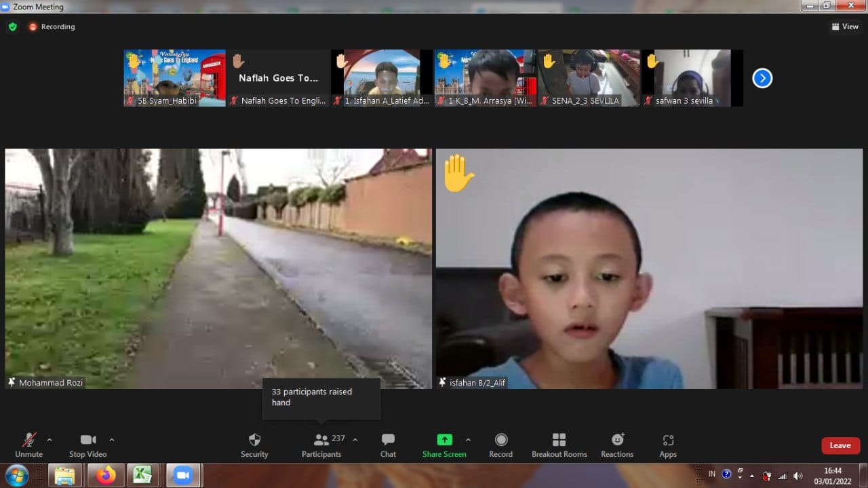Leave the meeting

(840, 445)
